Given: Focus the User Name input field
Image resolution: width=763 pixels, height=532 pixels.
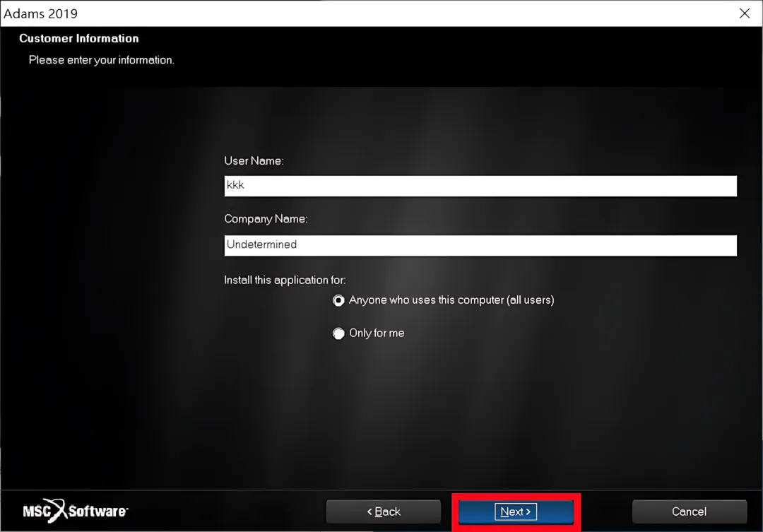Looking at the screenshot, I should [x=480, y=186].
